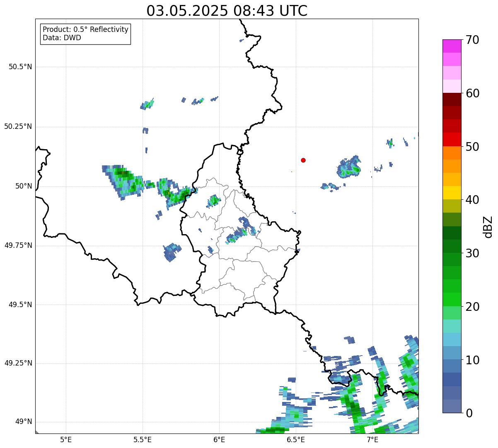Click the longitude label "7°E"
The height and width of the screenshot is (448, 498).
pyautogui.click(x=372, y=439)
